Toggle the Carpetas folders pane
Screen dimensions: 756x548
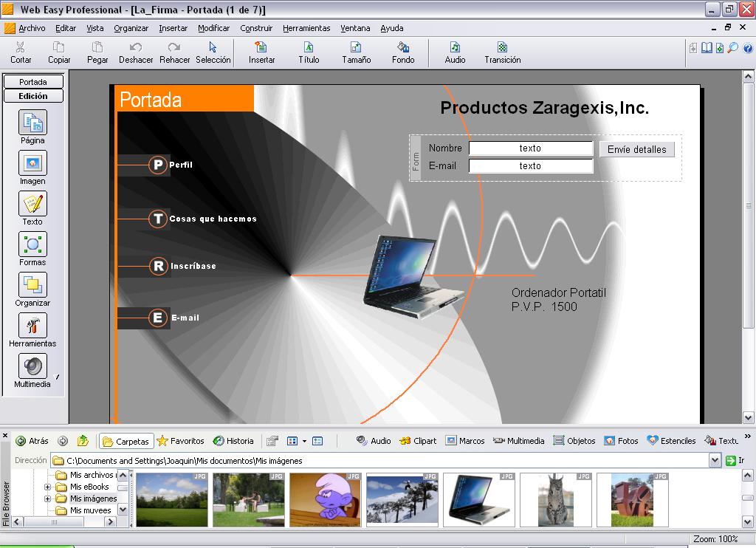point(126,441)
